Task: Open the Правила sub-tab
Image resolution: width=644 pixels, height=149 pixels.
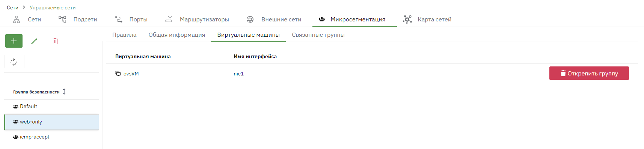Action: 124,35
